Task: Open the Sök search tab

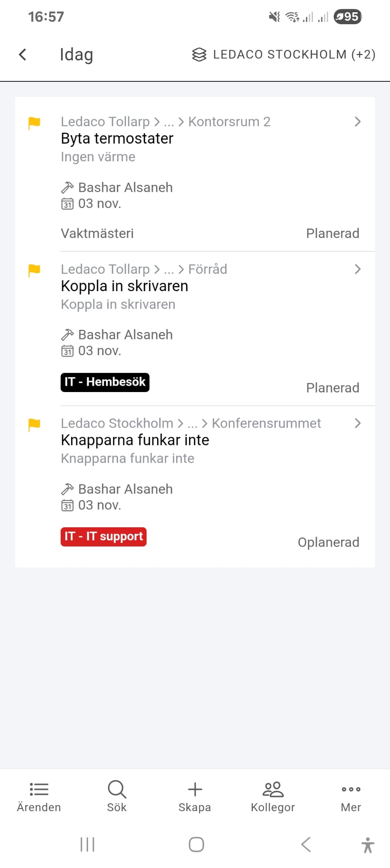Action: (117, 796)
